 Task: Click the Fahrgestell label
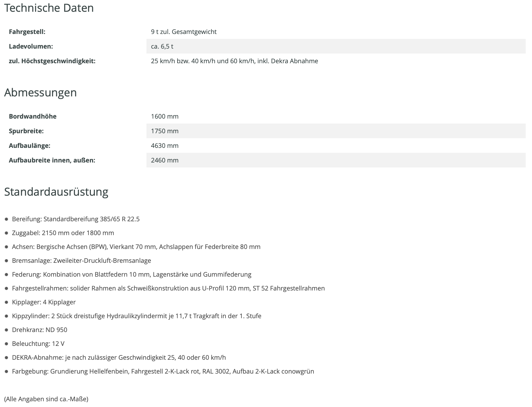[27, 32]
